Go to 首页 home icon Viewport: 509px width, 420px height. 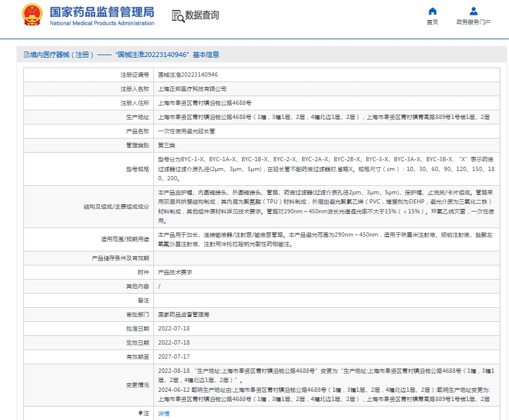432,12
